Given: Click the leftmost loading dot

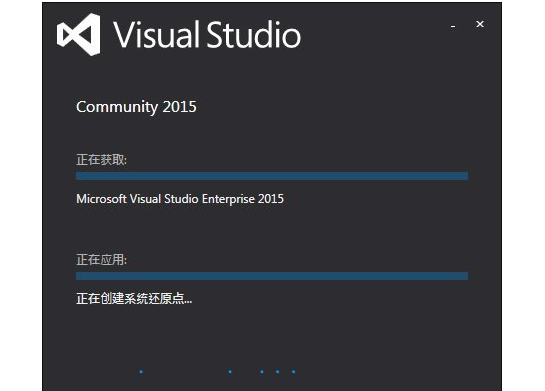Looking at the screenshot, I should tap(141, 372).
